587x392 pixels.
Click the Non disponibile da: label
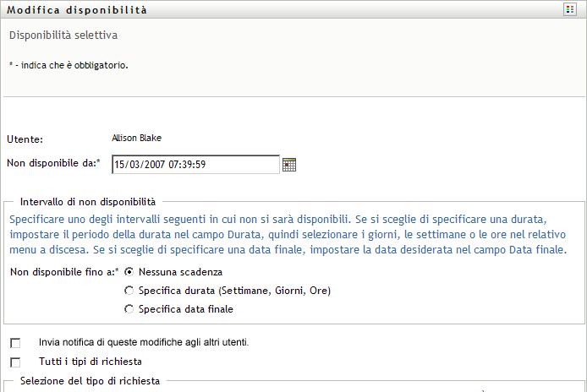click(52, 162)
